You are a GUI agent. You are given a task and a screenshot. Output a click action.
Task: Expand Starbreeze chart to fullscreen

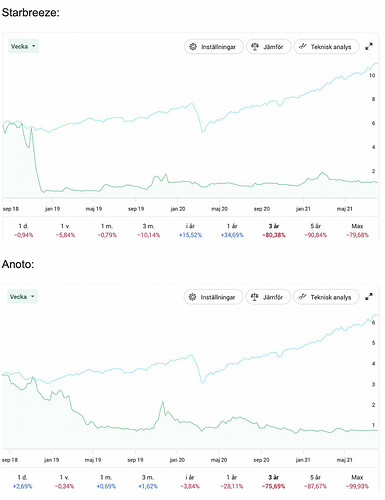369,47
